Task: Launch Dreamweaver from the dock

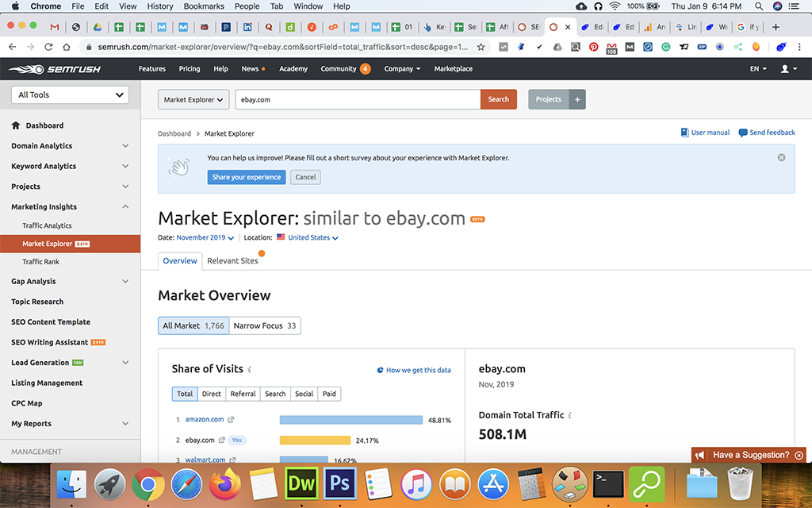Action: (301, 483)
